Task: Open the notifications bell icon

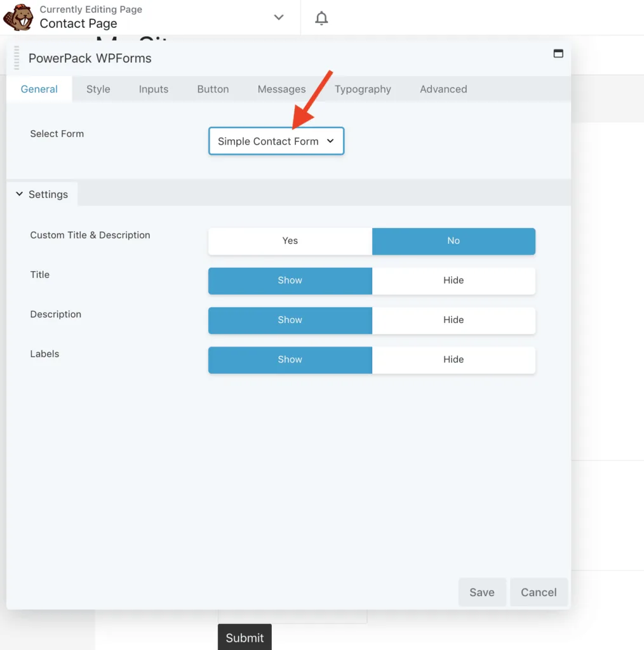Action: click(x=321, y=18)
